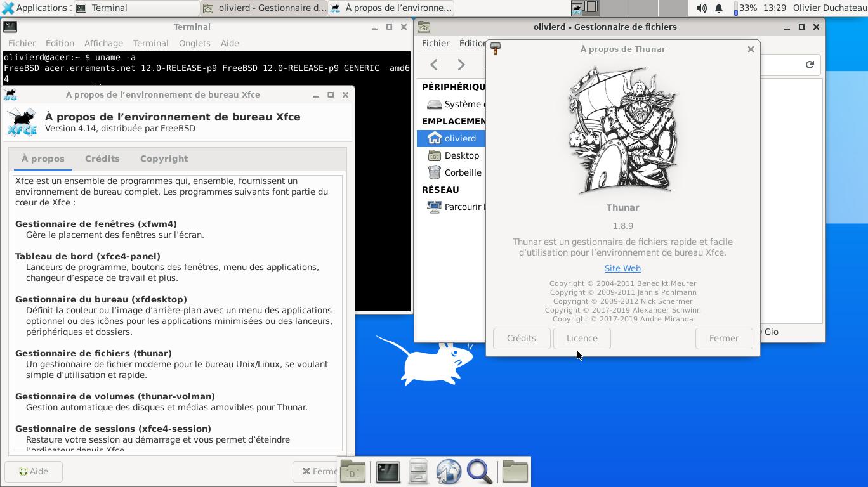The height and width of the screenshot is (487, 868).
Task: Click the clock showing 13:29
Action: (x=775, y=8)
